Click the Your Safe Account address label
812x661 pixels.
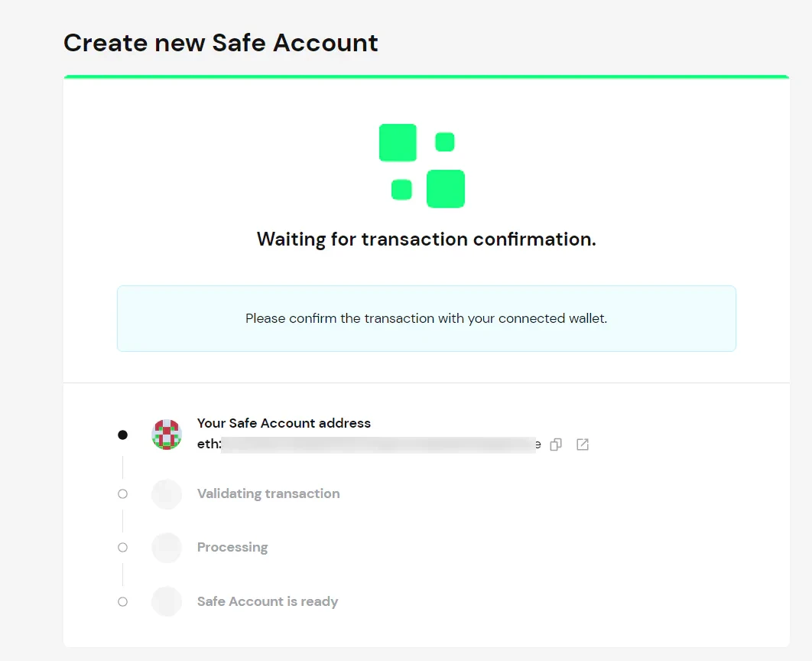(284, 423)
